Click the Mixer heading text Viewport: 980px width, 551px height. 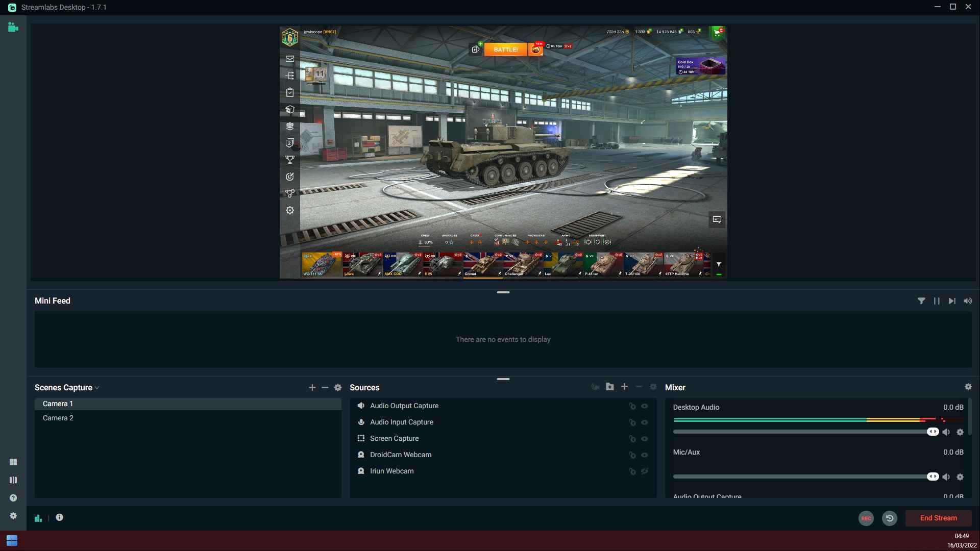(675, 388)
